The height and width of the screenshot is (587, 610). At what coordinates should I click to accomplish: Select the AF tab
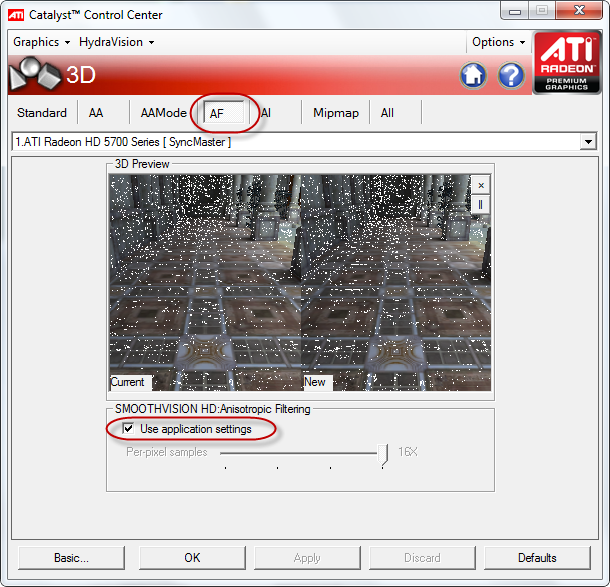click(224, 113)
